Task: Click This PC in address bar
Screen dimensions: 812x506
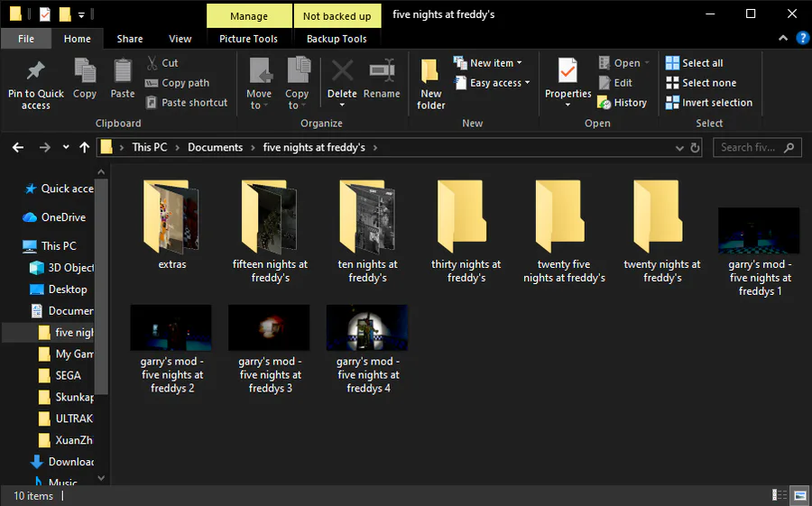Action: coord(150,147)
